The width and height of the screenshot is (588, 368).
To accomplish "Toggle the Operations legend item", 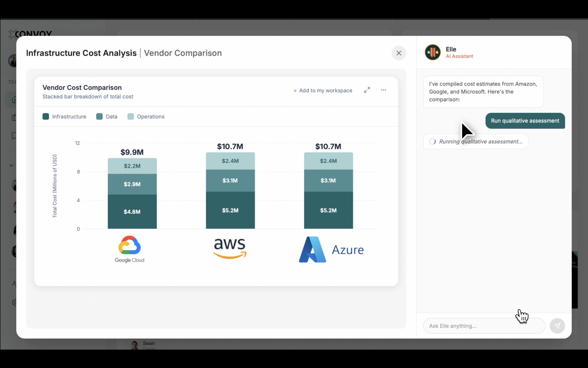I will point(146,117).
